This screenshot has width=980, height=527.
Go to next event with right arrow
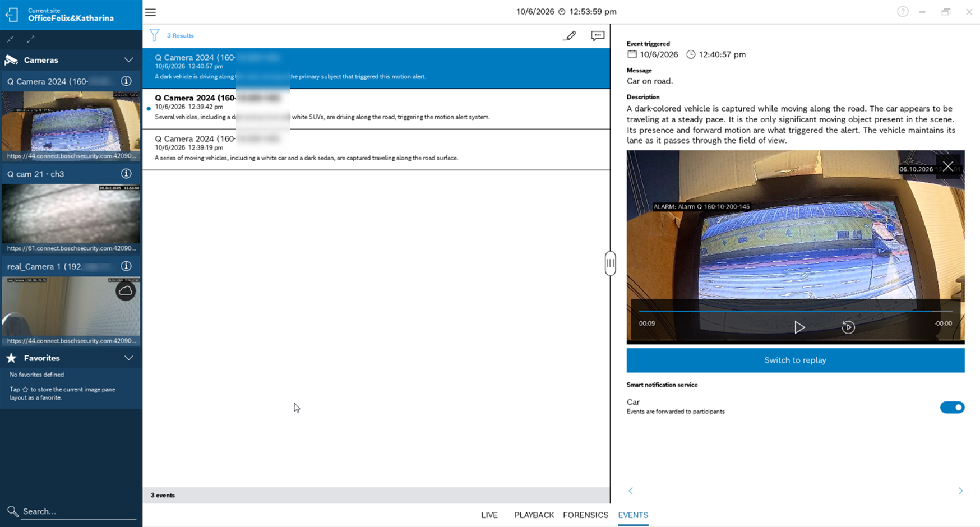click(x=960, y=491)
